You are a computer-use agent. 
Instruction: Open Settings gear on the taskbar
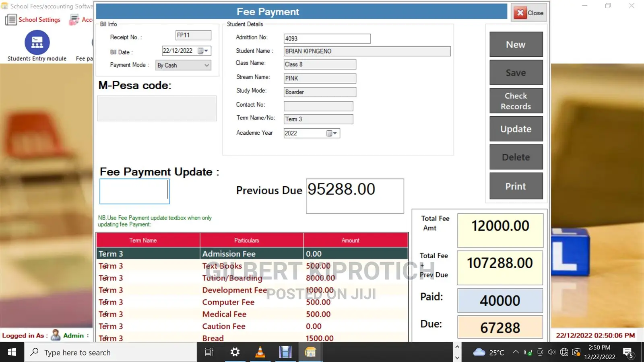235,352
